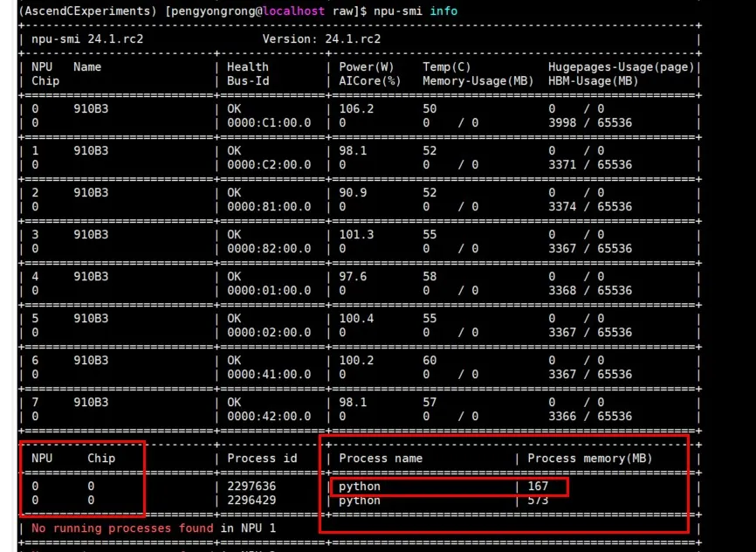The width and height of the screenshot is (756, 552).
Task: Select bus id 0000:02:00.0
Action: pos(269,333)
